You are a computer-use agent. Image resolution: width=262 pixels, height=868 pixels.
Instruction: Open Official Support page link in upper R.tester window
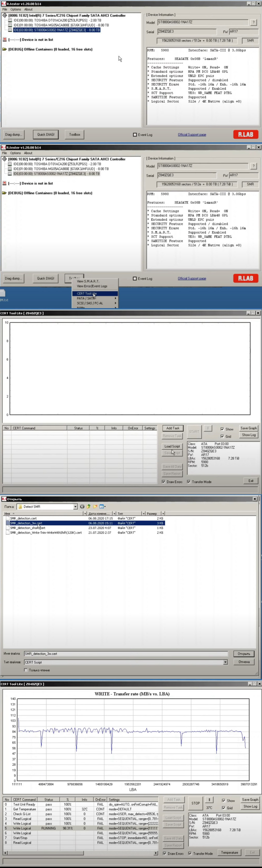[x=192, y=135]
